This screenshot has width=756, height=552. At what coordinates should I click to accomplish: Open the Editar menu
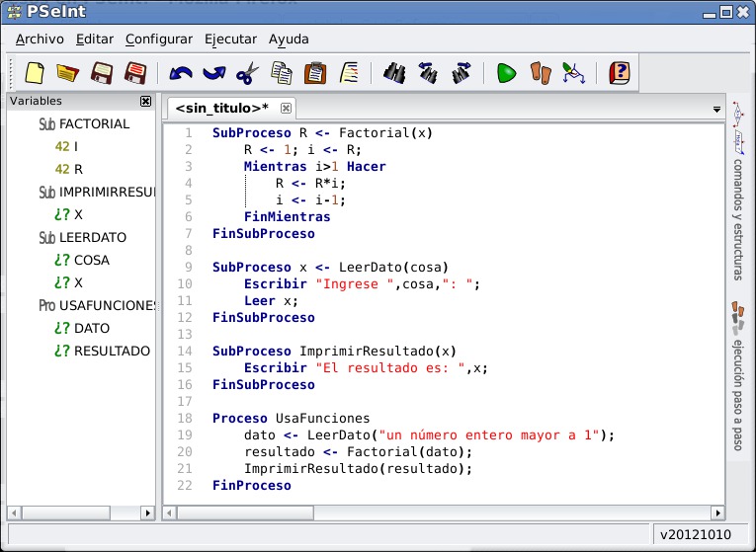point(95,39)
